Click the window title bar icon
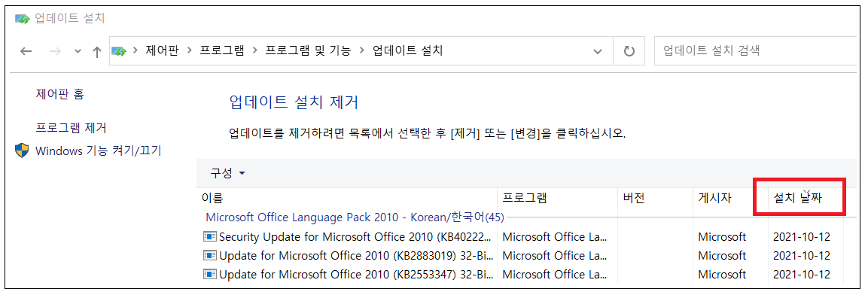 coord(23,18)
